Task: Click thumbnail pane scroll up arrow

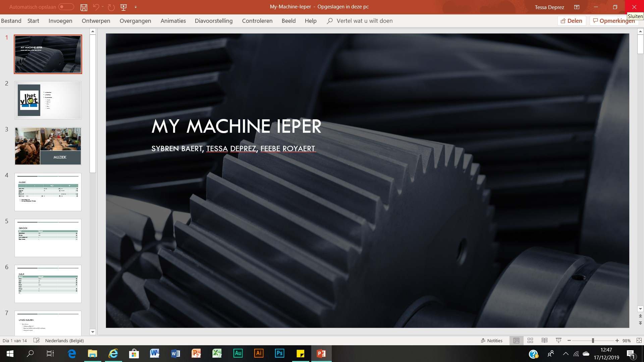Action: tap(93, 31)
